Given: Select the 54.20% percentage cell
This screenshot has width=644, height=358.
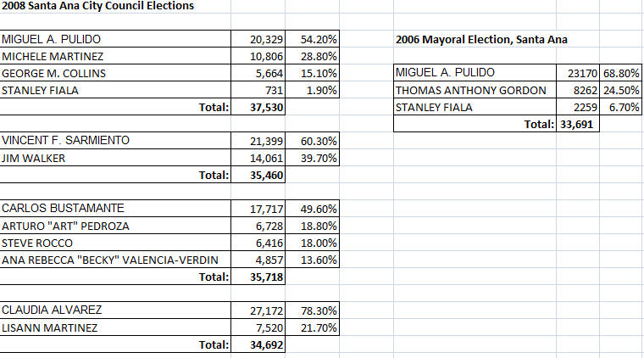Looking at the screenshot, I should 312,39.
